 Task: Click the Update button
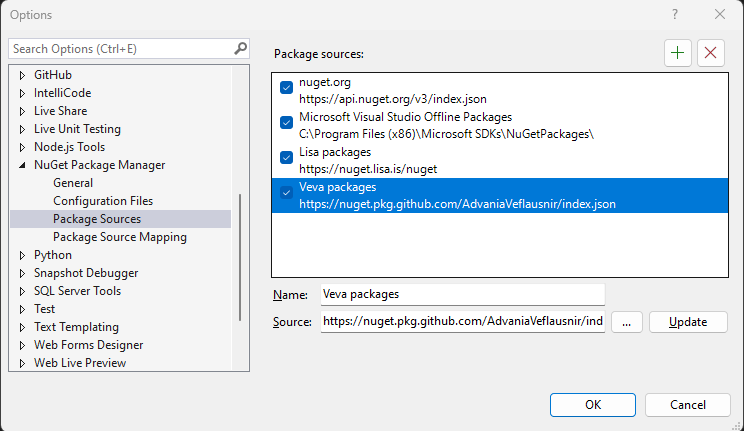688,322
